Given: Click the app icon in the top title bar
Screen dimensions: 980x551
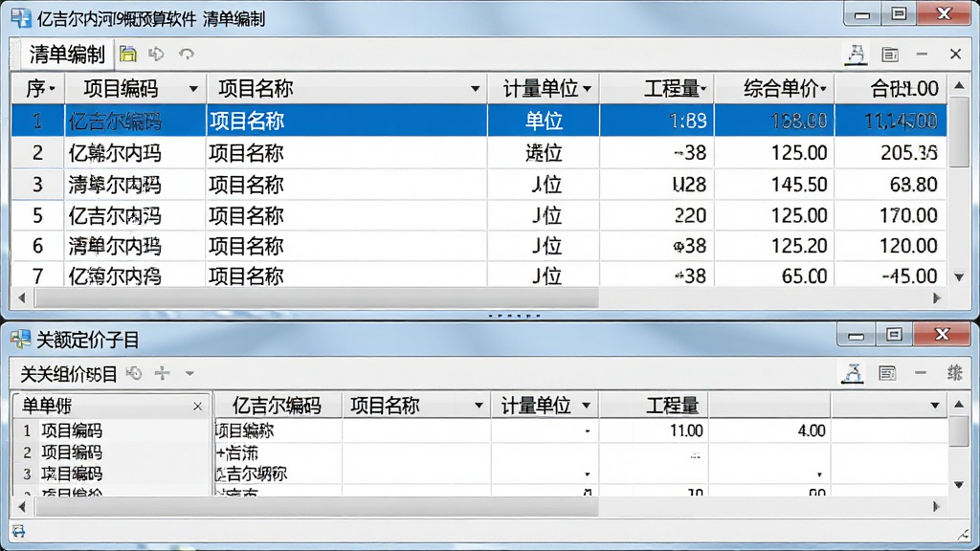Looking at the screenshot, I should [21, 18].
